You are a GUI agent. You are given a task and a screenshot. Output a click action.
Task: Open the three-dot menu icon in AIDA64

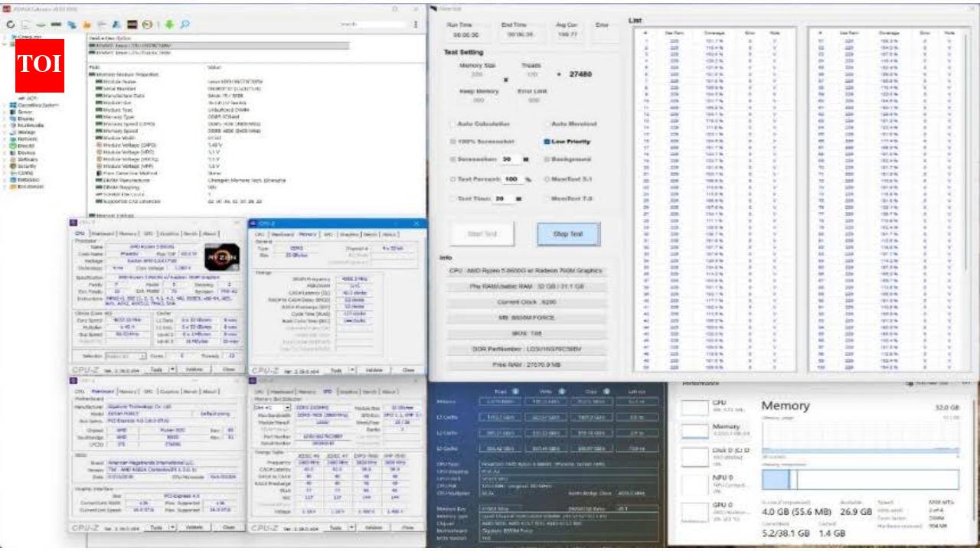[x=415, y=24]
